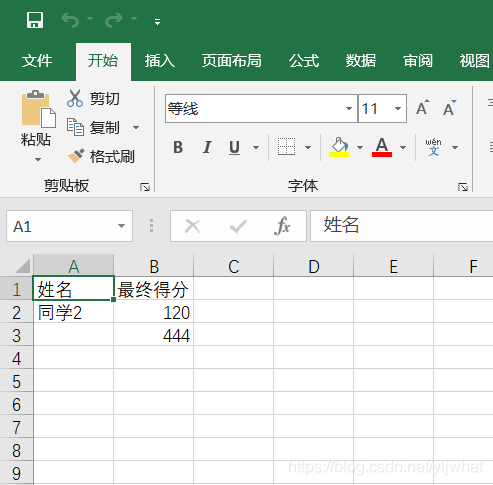Click the Borders icon
Screen dimensions: 493x485
(286, 147)
